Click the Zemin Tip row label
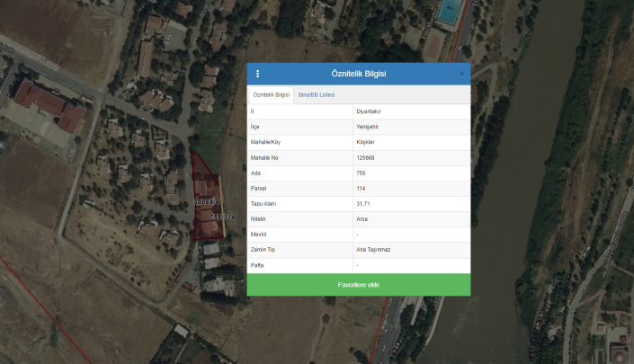The image size is (634, 364). 262,249
